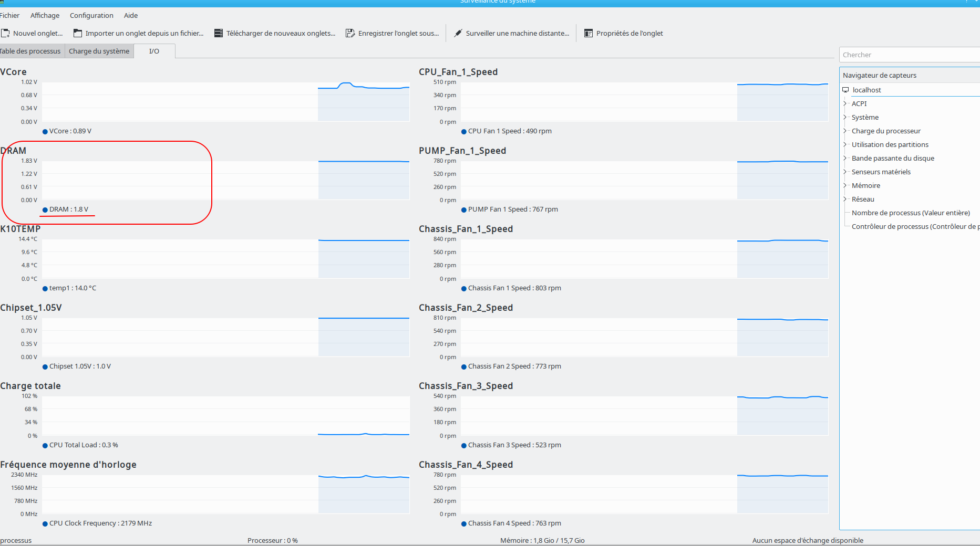Click the Surveiller une machine distante icon
Viewport: 980px width, 546px height.
coord(458,33)
